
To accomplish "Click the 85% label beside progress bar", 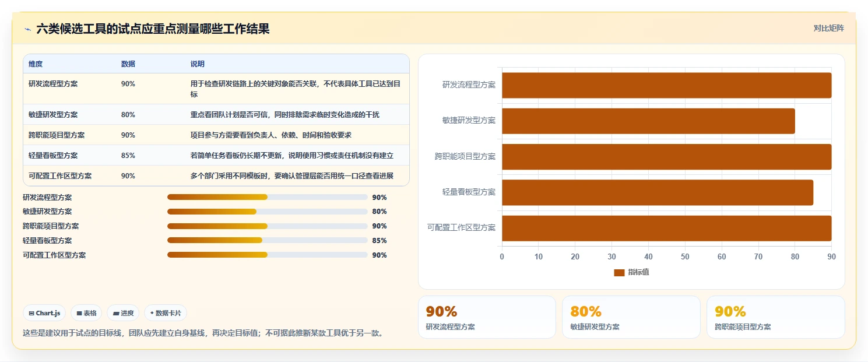I will [379, 240].
